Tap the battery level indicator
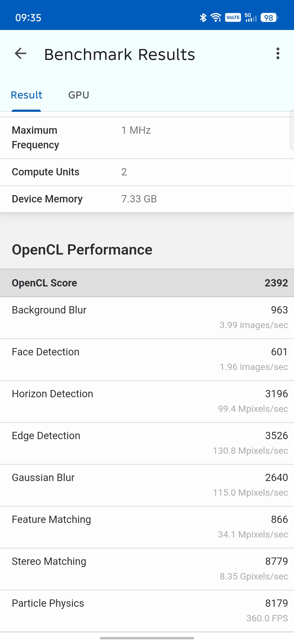The image size is (294, 644). pyautogui.click(x=269, y=18)
